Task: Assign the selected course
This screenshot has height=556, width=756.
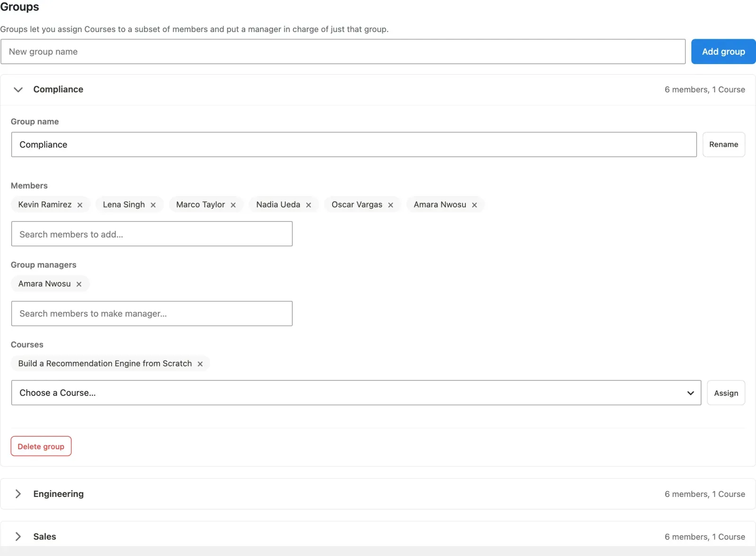Action: click(726, 393)
